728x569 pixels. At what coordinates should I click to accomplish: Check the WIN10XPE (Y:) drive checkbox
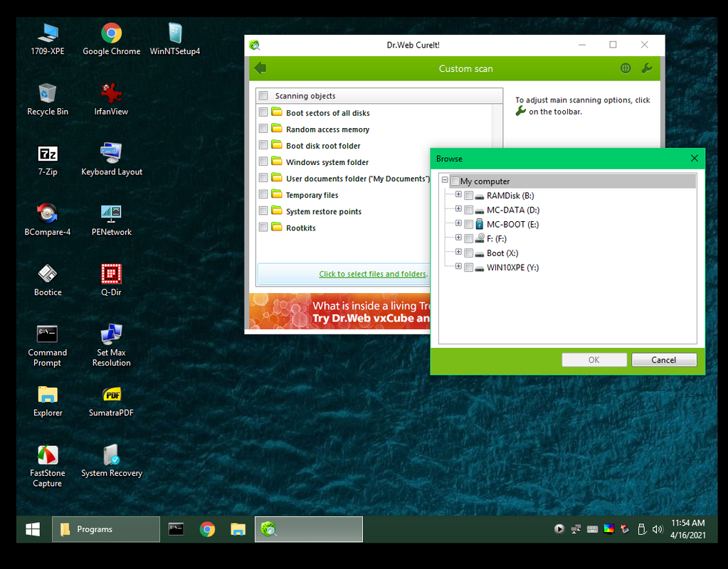pos(469,268)
